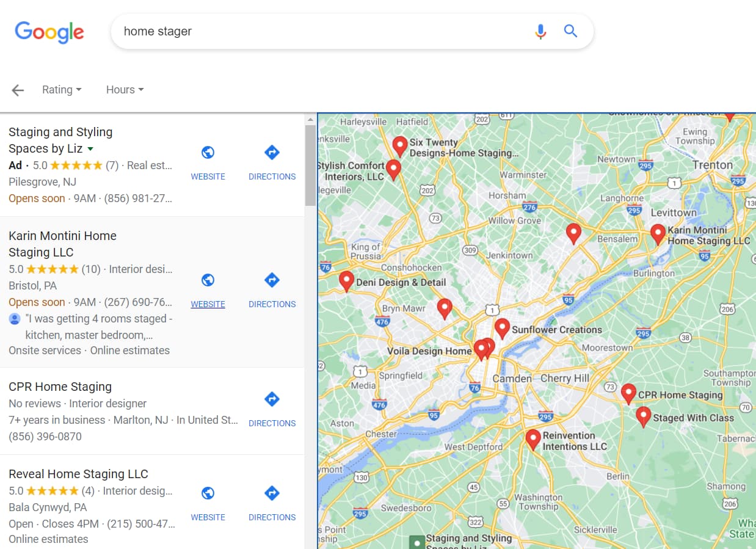Select Voila Design Home map pin
Viewport: 756px width, 549px height.
(x=482, y=350)
